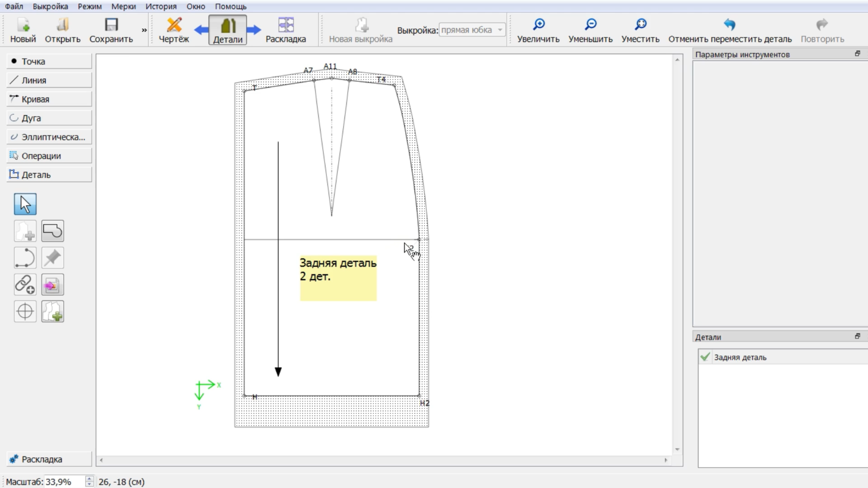Switch to Чертёж drawing mode
This screenshot has height=488, width=868.
(x=174, y=30)
